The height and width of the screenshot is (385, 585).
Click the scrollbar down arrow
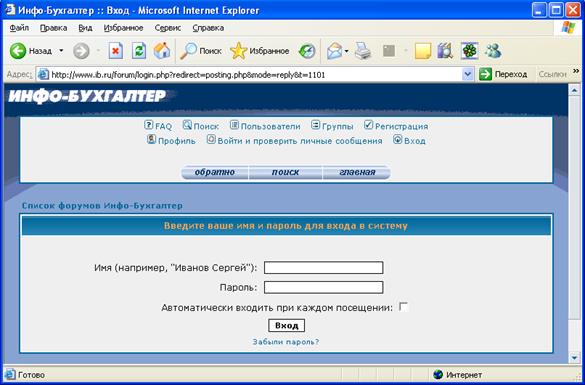[574, 358]
